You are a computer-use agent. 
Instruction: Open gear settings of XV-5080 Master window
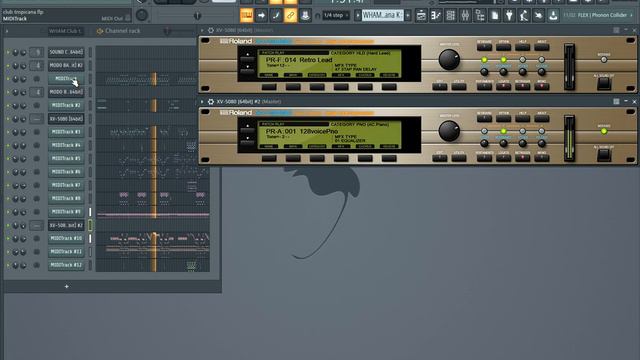click(x=211, y=30)
